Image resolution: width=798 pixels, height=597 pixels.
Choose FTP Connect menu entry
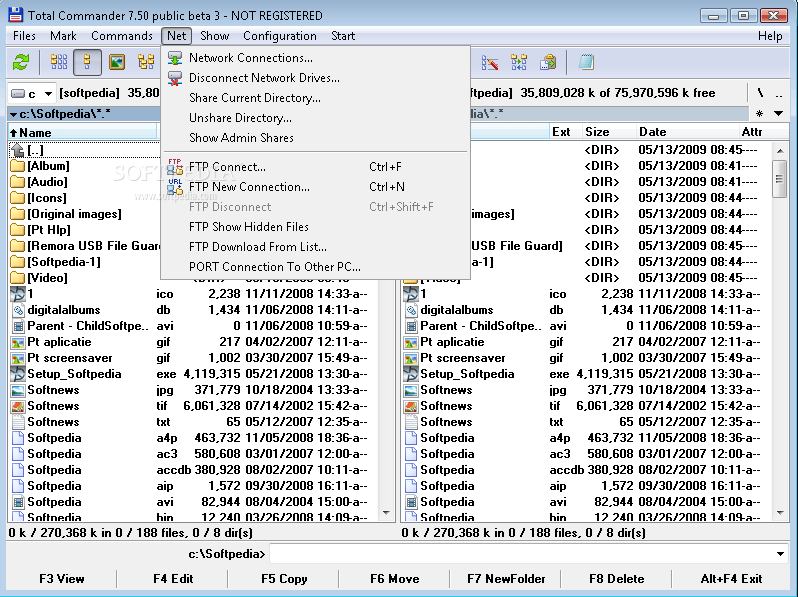315,167
